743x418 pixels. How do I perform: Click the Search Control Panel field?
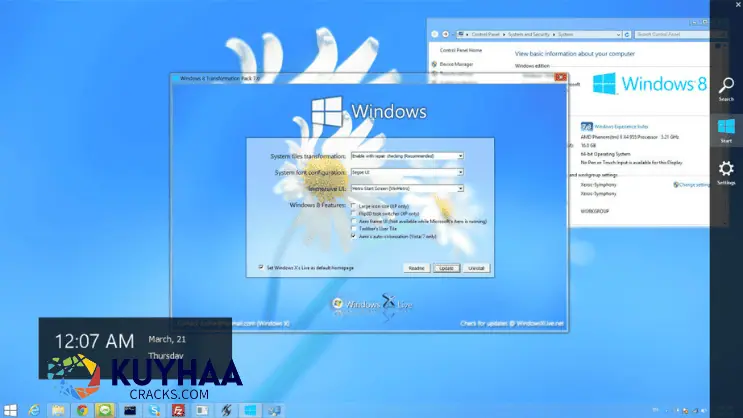[x=670, y=35]
